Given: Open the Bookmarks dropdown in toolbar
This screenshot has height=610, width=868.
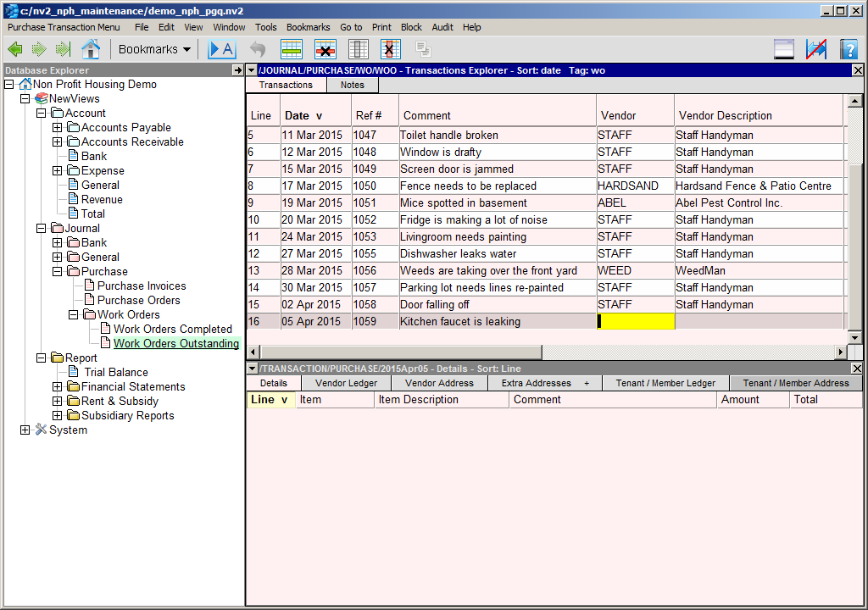Looking at the screenshot, I should click(x=154, y=49).
